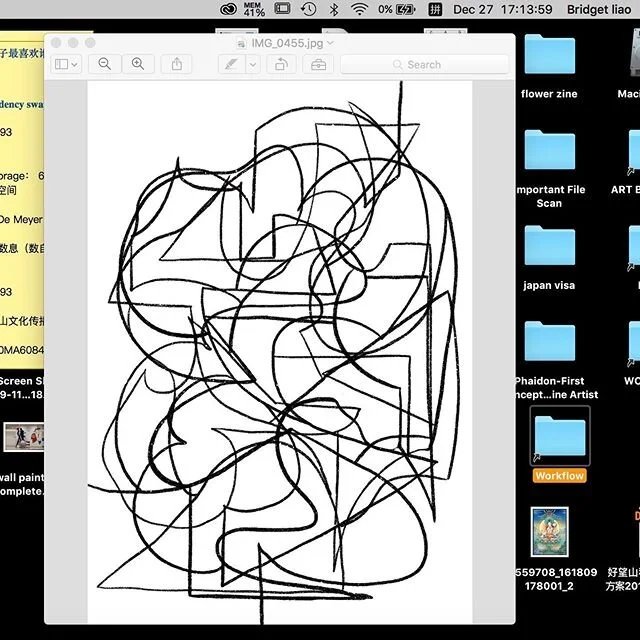Open the Wi-Fi menu bar icon
The image size is (640, 640).
[x=359, y=9]
